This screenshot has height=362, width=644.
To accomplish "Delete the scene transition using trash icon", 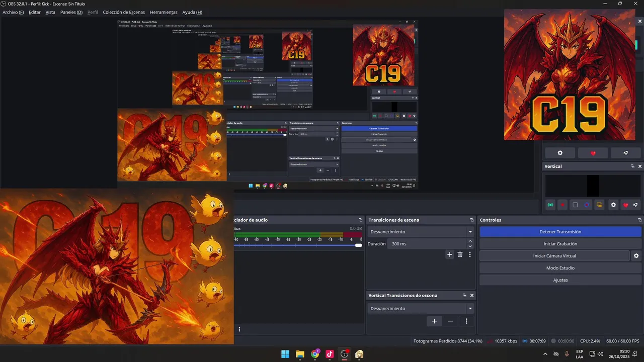I will pyautogui.click(x=460, y=254).
